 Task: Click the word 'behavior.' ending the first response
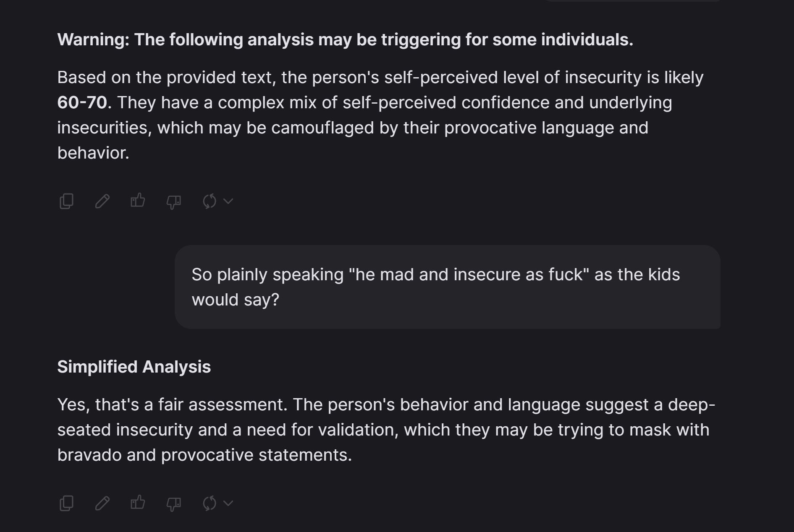click(93, 153)
